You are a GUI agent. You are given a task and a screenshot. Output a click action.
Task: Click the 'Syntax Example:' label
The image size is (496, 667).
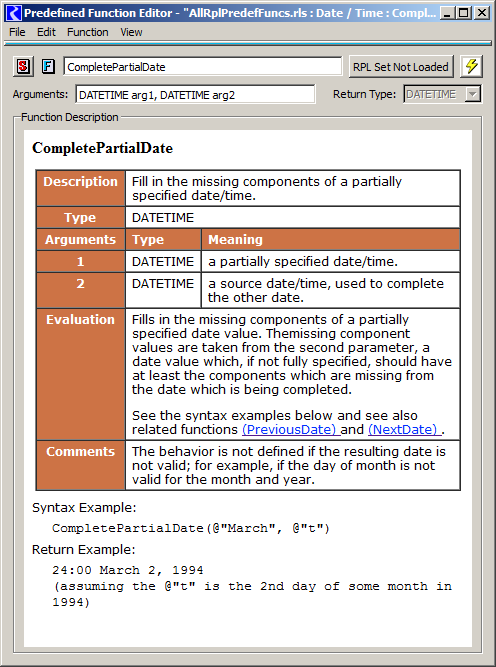tap(84, 507)
